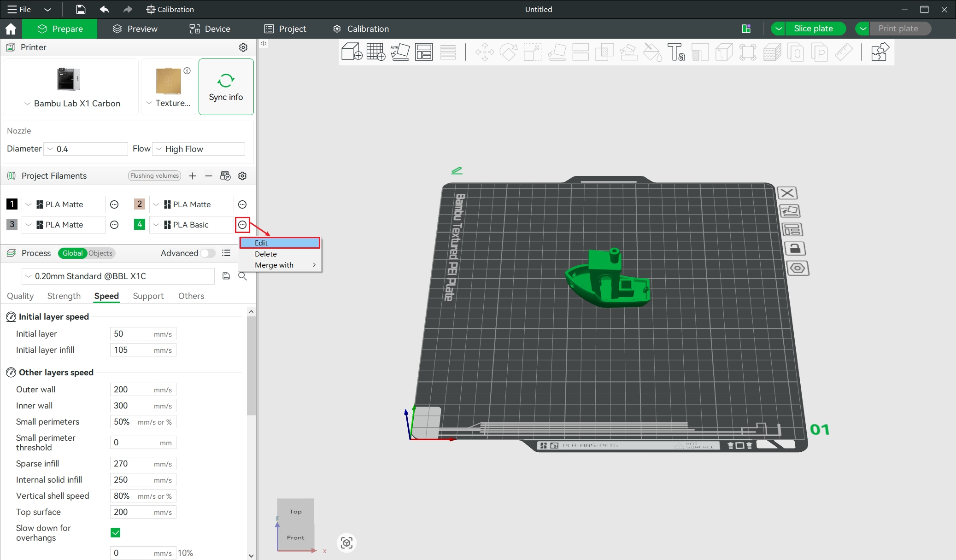Open the Assembly view puzzle icon
This screenshot has width=956, height=560.
[x=880, y=52]
